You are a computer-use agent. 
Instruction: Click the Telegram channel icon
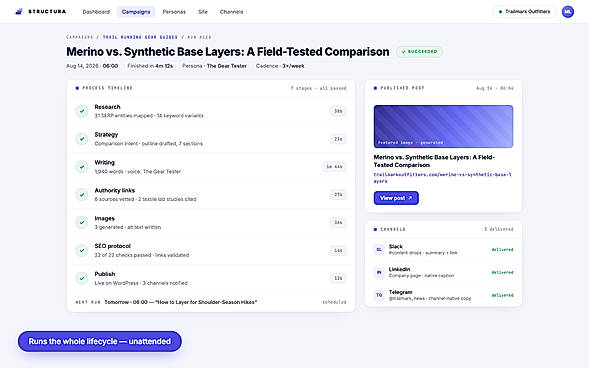[x=379, y=295]
